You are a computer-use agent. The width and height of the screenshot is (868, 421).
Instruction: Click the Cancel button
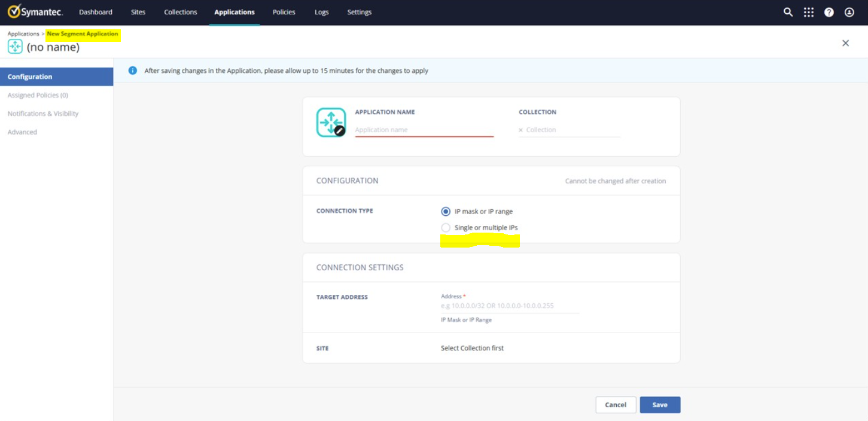coord(616,405)
